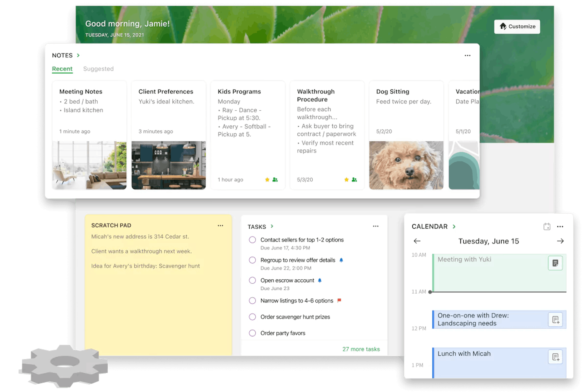588x392 pixels.
Task: Create note for One-on-one with Drew
Action: [x=555, y=320]
